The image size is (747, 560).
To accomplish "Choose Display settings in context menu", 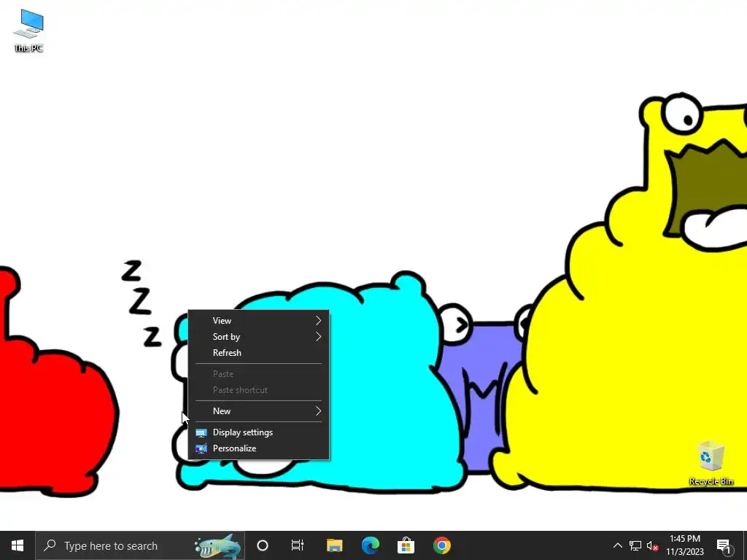I will 259,432.
